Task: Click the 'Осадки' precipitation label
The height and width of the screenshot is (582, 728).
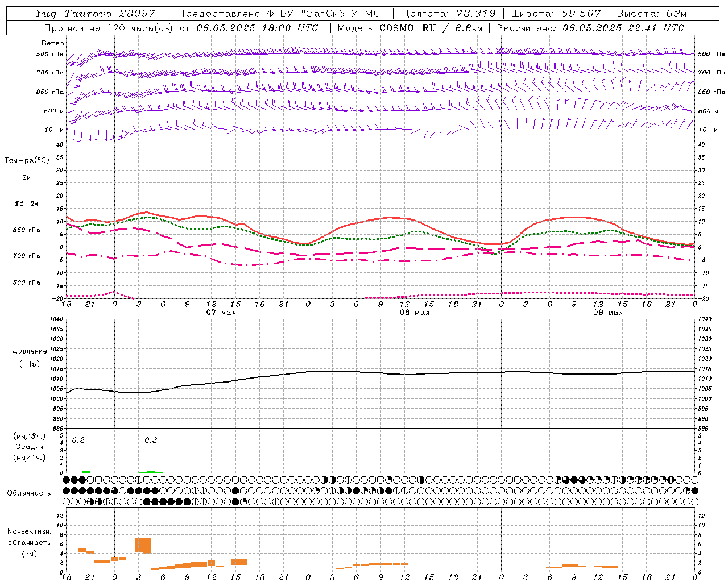Action: pos(30,447)
